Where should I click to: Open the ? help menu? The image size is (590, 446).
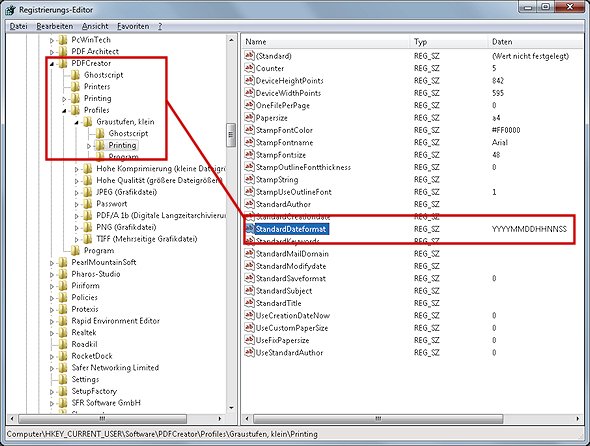pyautogui.click(x=160, y=26)
